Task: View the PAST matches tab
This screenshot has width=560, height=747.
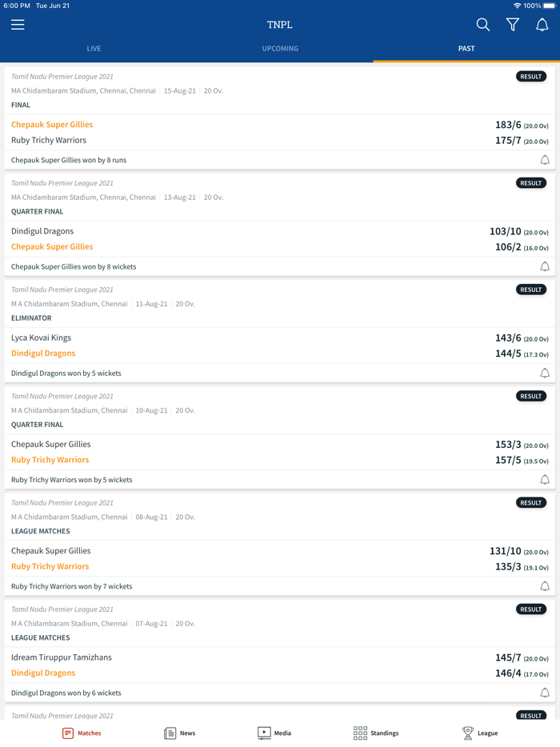Action: pyautogui.click(x=466, y=49)
